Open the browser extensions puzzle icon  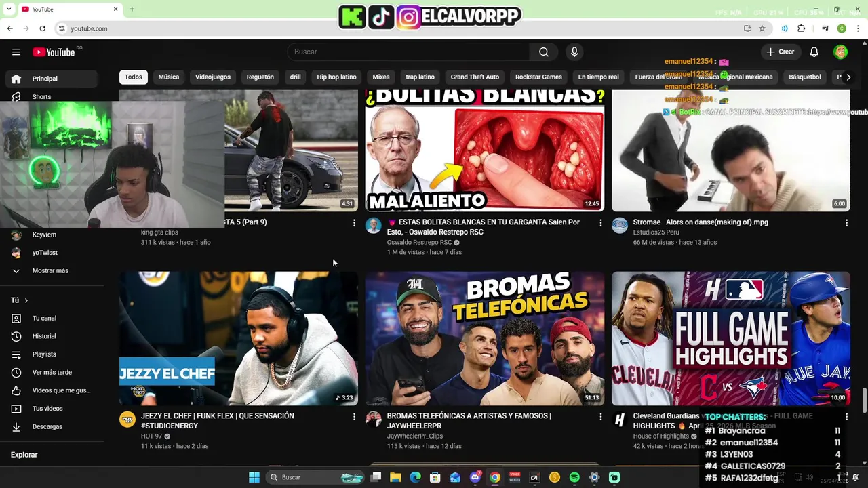point(802,28)
